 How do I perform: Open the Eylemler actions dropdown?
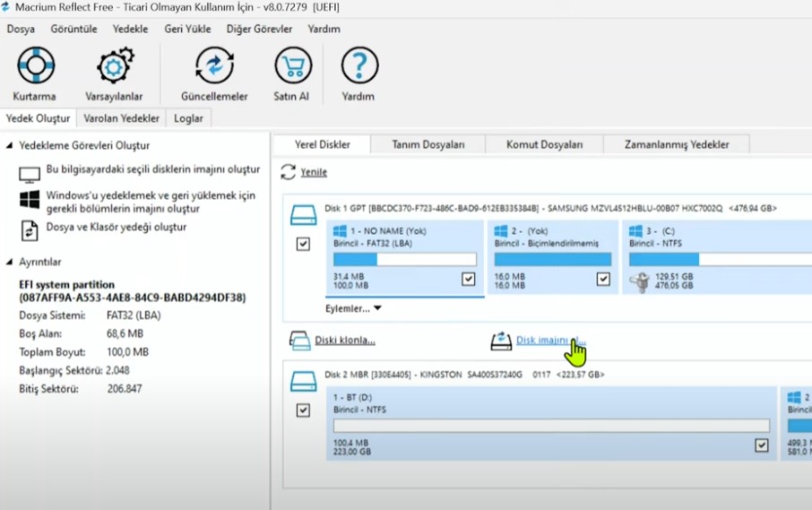(353, 308)
